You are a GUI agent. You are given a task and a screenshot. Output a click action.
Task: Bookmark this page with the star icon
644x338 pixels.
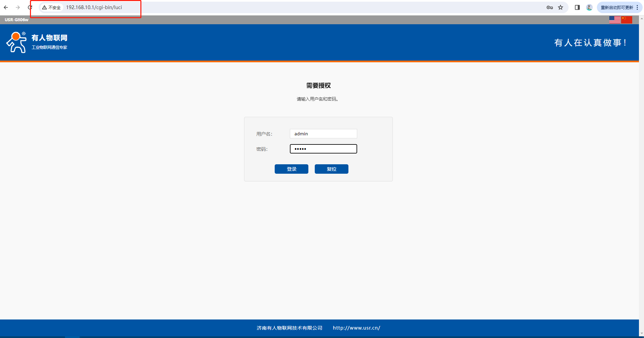561,7
